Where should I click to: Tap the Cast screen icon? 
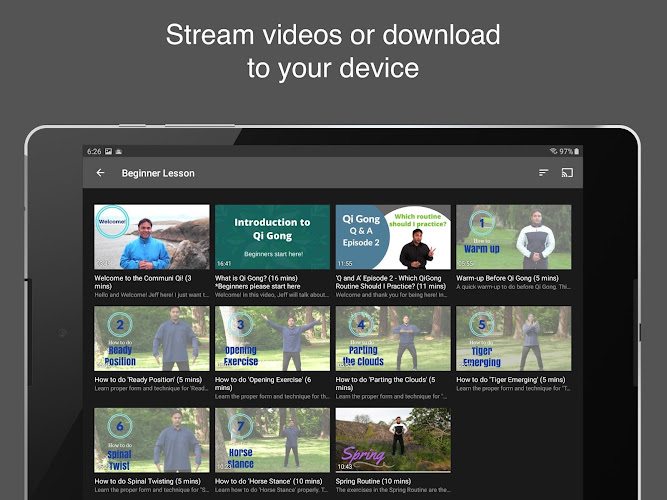point(567,173)
